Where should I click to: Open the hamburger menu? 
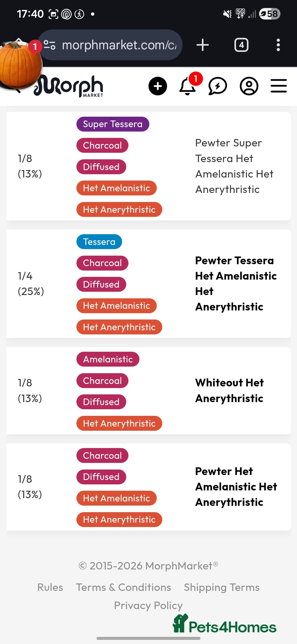279,86
